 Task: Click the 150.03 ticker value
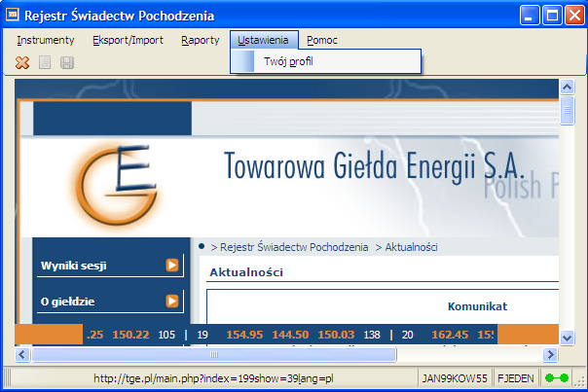[336, 335]
